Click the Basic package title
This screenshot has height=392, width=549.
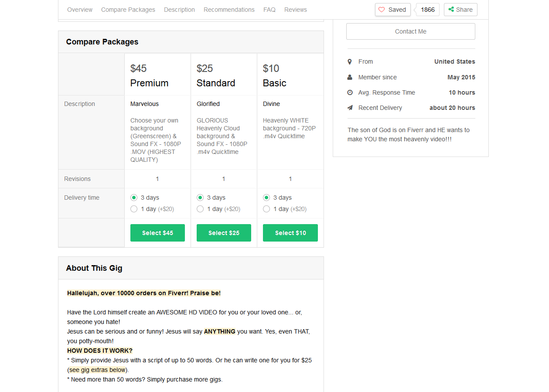coord(275,83)
